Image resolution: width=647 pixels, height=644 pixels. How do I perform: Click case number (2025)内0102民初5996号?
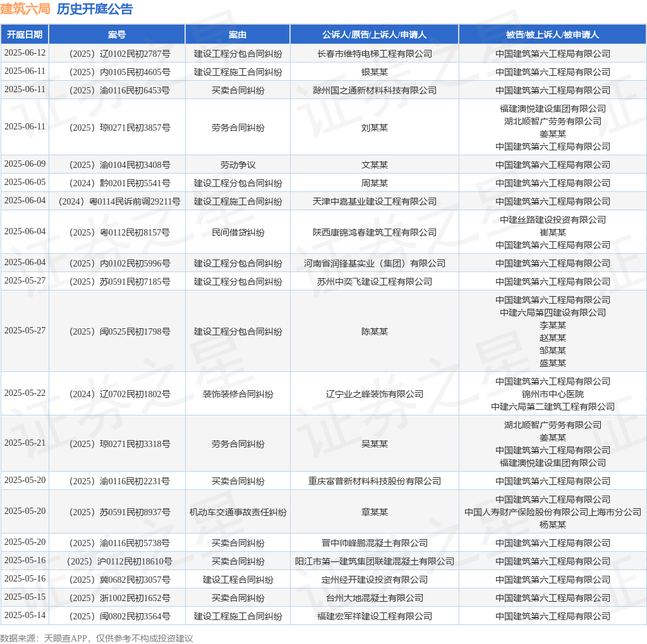tap(117, 263)
